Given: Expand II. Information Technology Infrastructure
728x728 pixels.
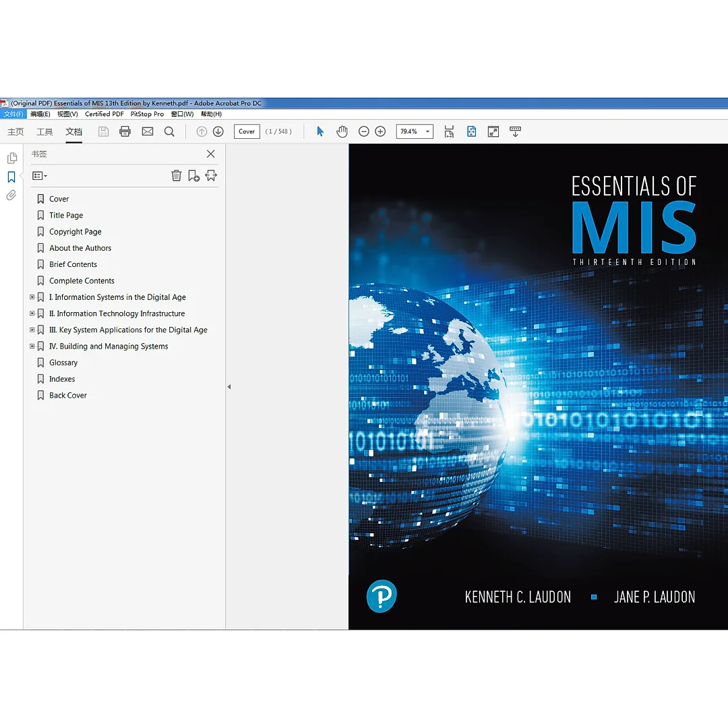Looking at the screenshot, I should 32,313.
